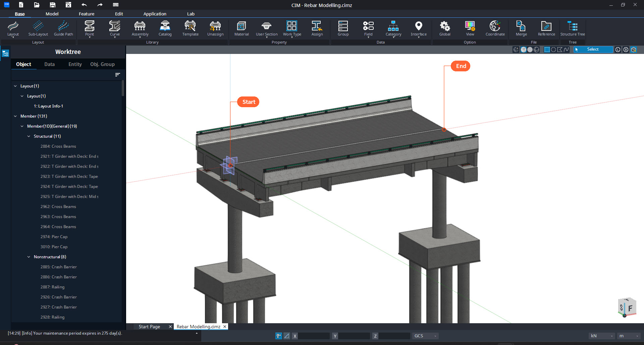Viewport: 644px width, 345px height.
Task: Open the Material property tool
Action: [241, 29]
